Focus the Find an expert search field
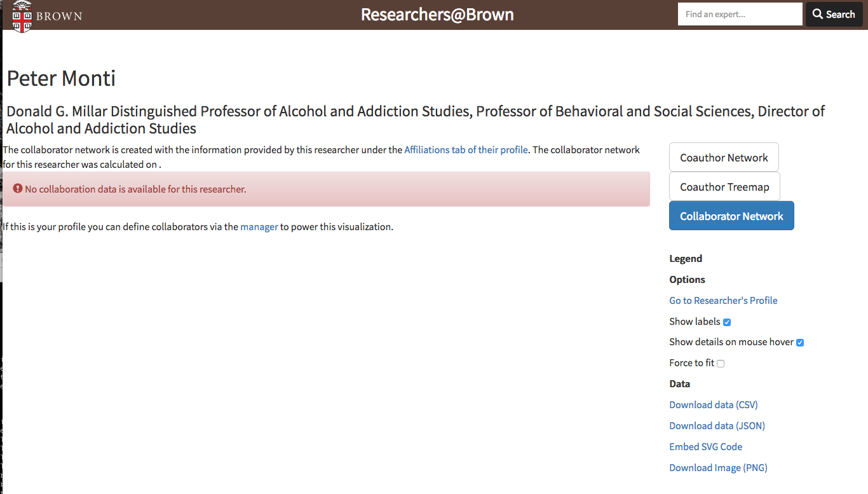This screenshot has width=868, height=494. pyautogui.click(x=740, y=14)
